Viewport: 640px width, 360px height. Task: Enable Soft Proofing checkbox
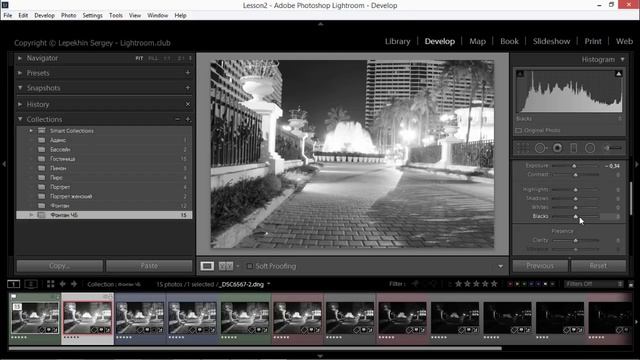click(250, 266)
